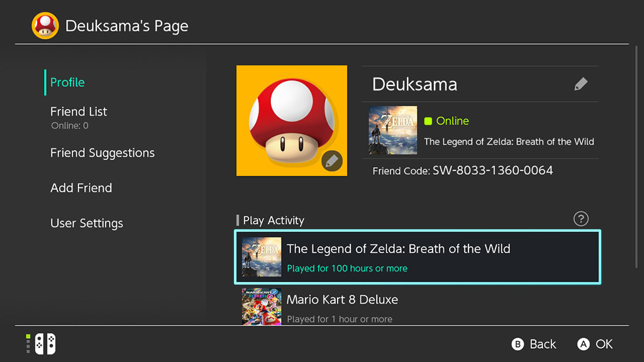Screen dimensions: 644x362
Task: Select the Profile menu item
Action: point(67,82)
